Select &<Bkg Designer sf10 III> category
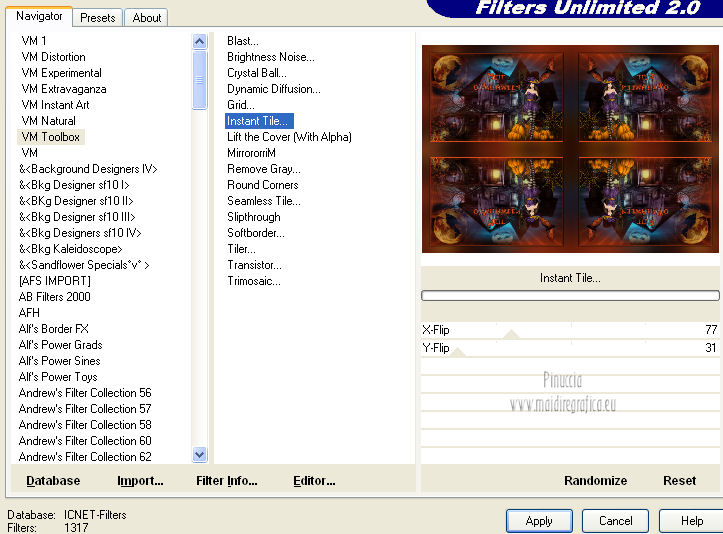The image size is (723, 534). (x=77, y=217)
